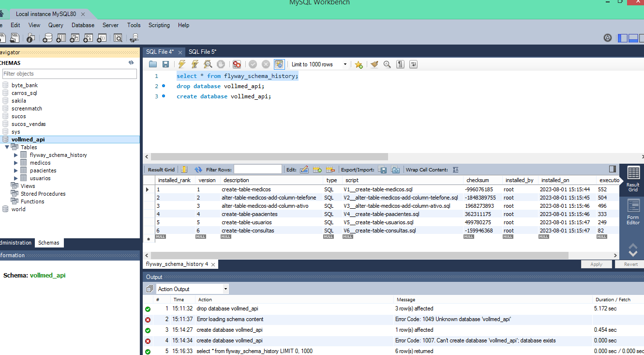The height and width of the screenshot is (355, 644).
Task: Toggle the left sidebar panel visibility
Action: coord(622,38)
